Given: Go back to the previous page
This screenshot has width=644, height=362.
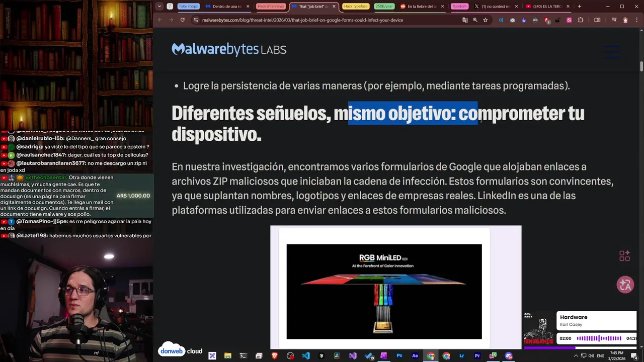Looking at the screenshot, I should (x=160, y=20).
